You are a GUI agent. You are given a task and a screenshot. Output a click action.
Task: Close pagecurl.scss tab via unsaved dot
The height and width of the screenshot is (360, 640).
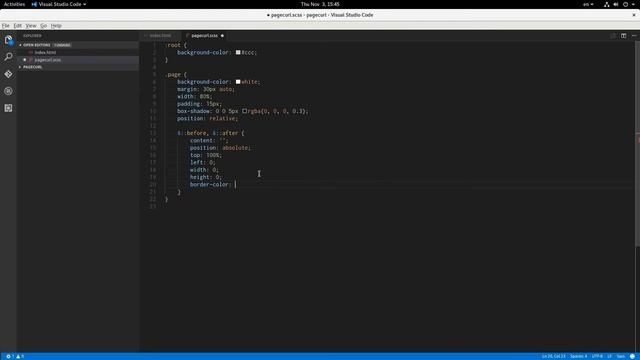coord(222,36)
